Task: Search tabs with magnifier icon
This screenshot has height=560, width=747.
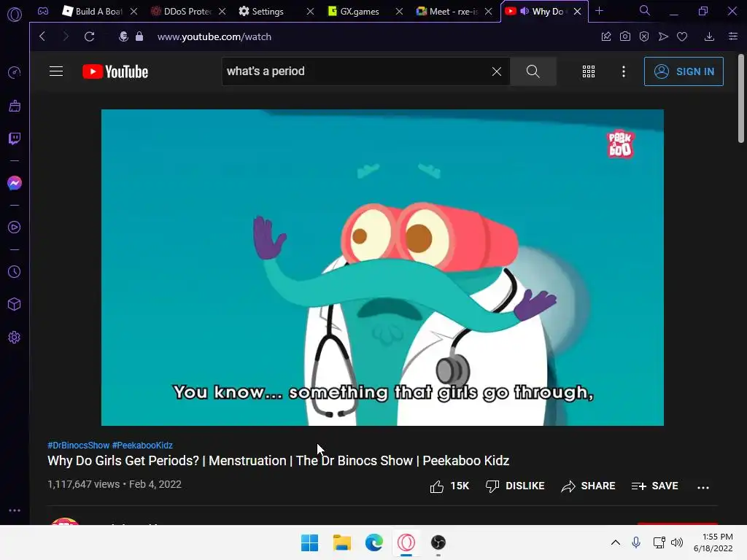Action: [645, 10]
